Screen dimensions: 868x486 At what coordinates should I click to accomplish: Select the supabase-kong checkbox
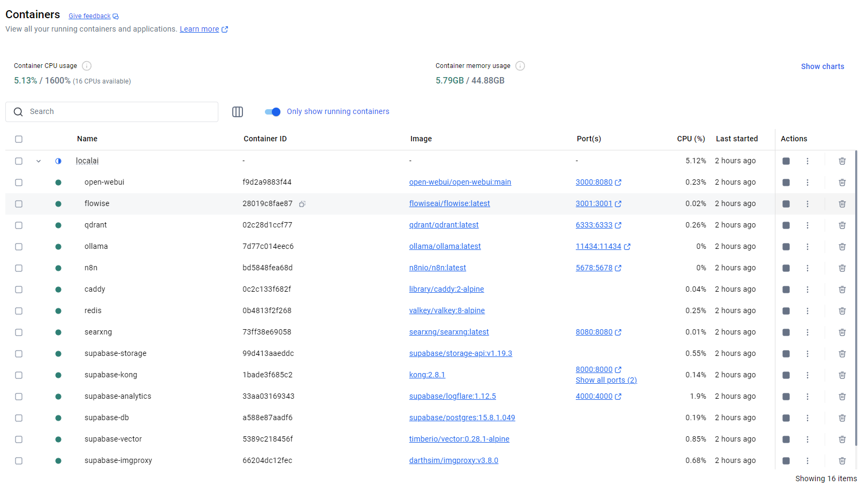(19, 375)
